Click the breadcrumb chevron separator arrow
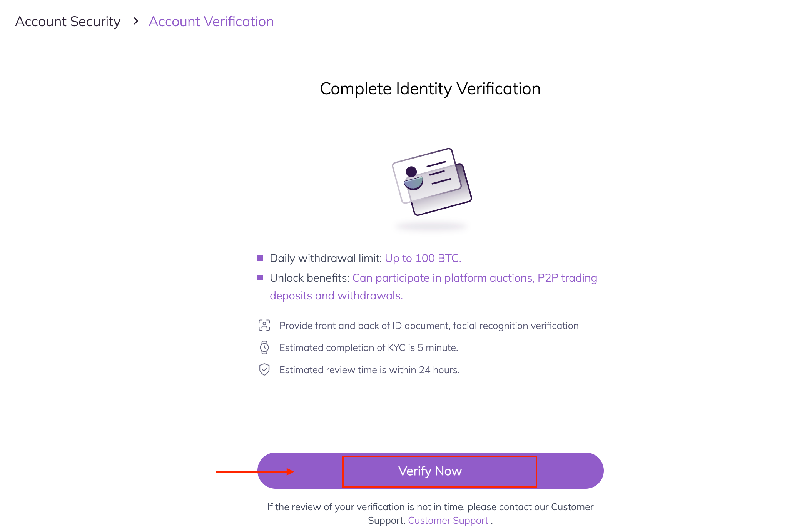The image size is (812, 531). click(x=135, y=22)
